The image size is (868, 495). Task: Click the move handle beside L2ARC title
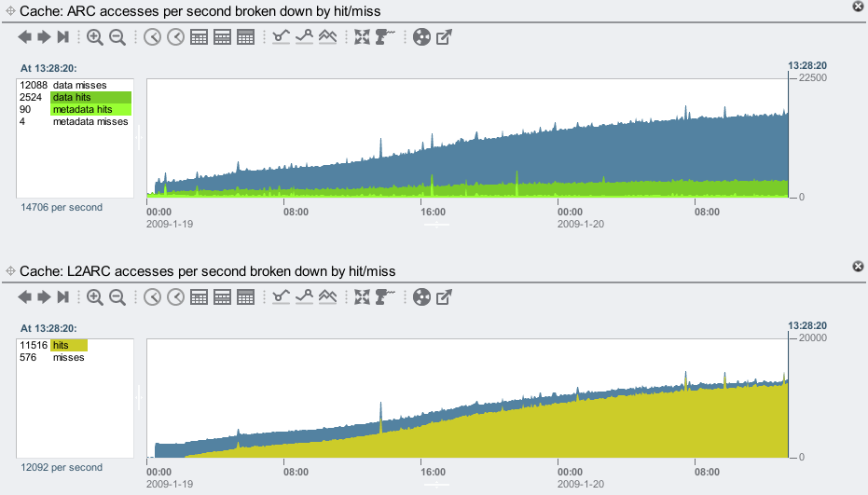[x=10, y=270]
